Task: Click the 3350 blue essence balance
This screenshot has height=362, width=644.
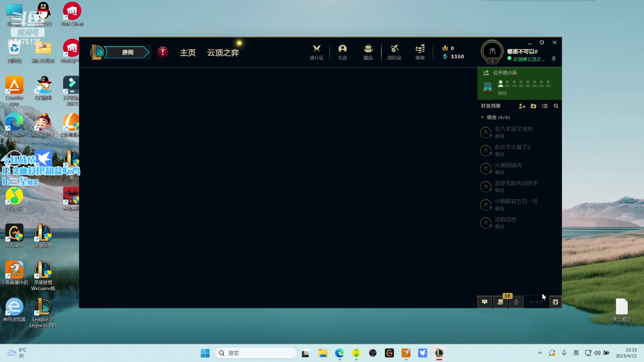Action: point(453,57)
